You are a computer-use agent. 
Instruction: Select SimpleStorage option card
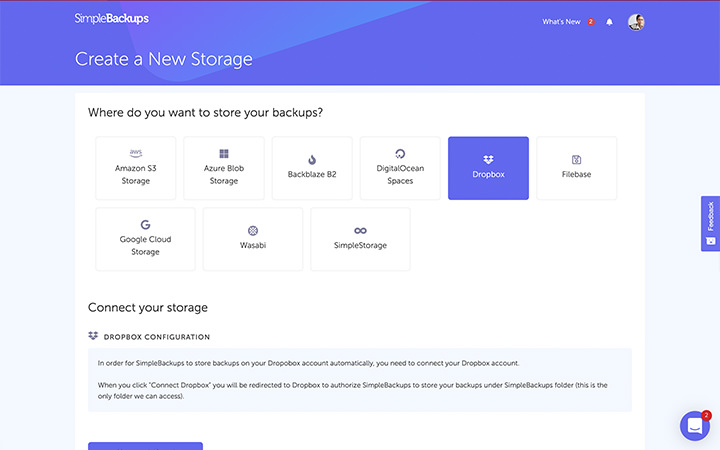[360, 239]
